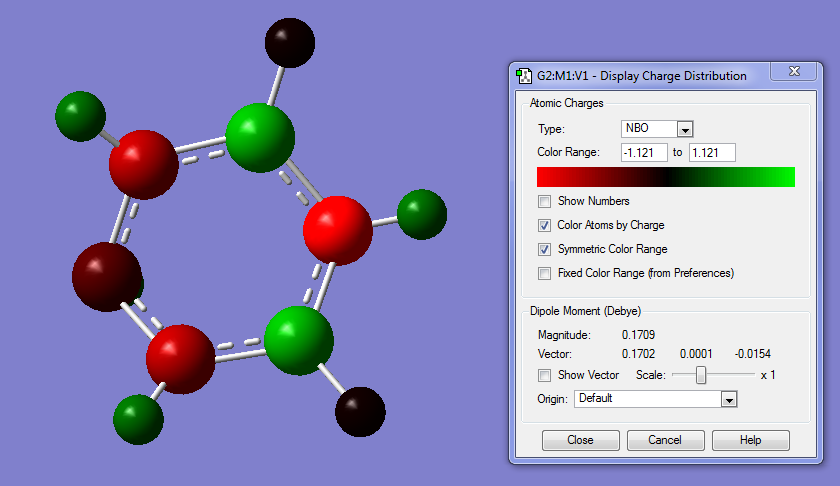
Task: Select the dark maroon atom on the left of the ring
Action: [107, 276]
